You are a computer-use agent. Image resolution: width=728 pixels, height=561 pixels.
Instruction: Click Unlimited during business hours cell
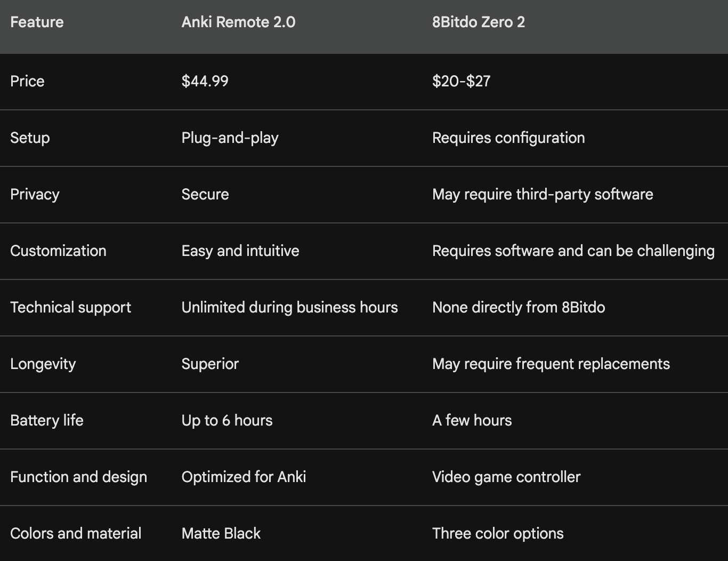[x=289, y=307]
